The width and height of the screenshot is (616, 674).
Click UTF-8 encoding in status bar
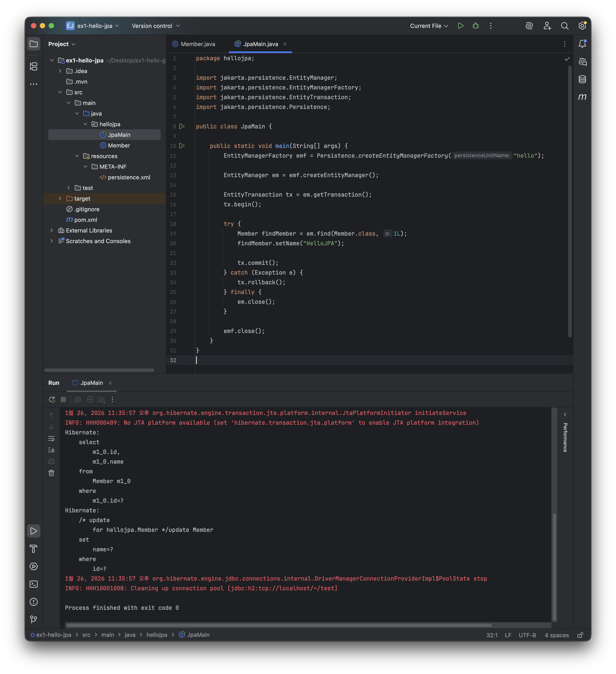[527, 635]
